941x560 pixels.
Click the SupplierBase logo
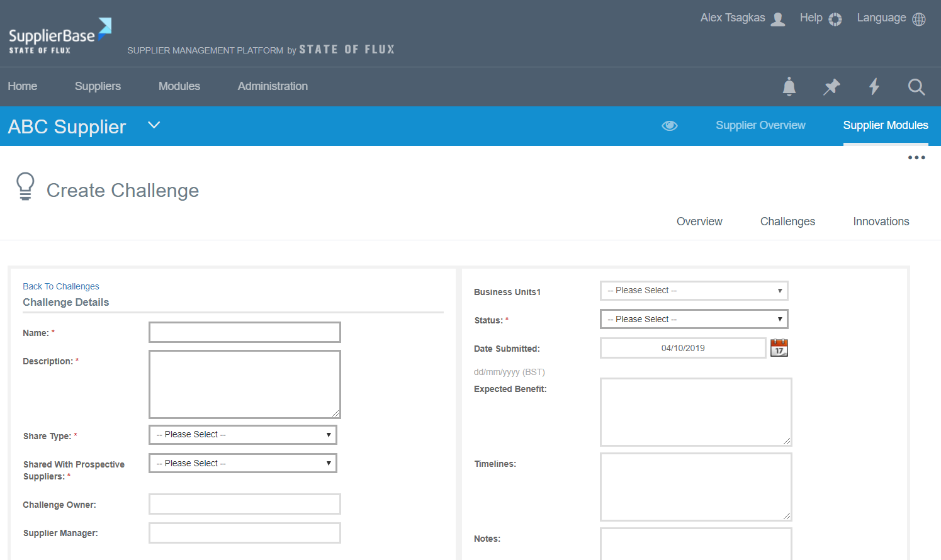[60, 36]
